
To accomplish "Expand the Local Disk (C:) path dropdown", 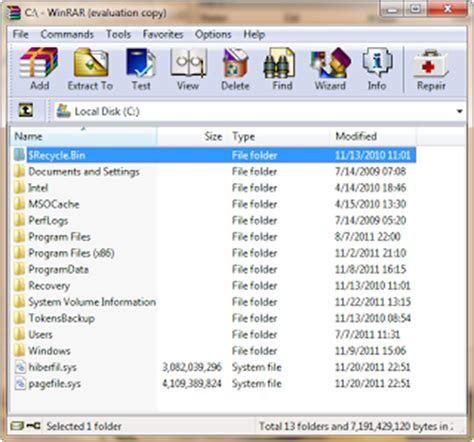I will [x=459, y=111].
